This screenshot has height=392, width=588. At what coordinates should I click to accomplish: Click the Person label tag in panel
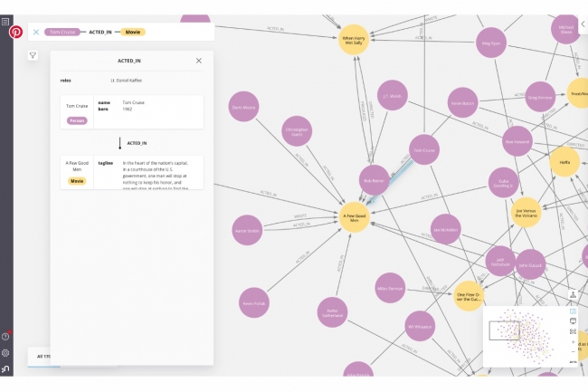(77, 120)
